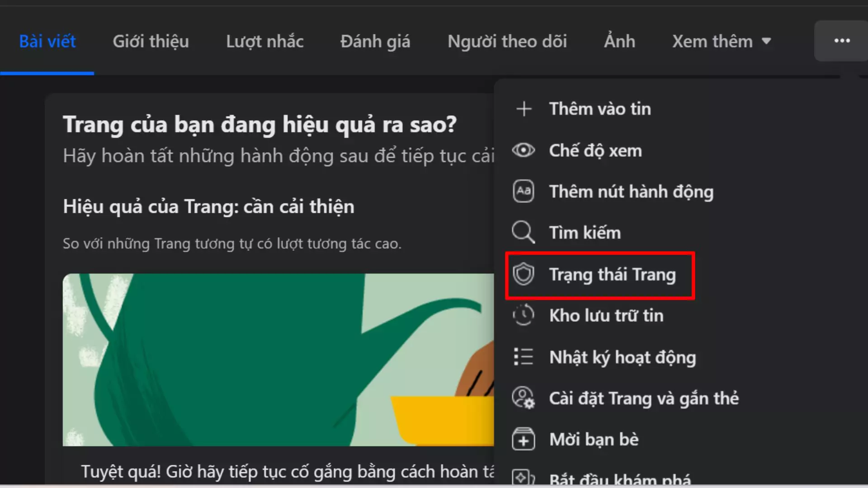This screenshot has width=868, height=488.
Task: Open the Ảnh tab
Action: [619, 42]
